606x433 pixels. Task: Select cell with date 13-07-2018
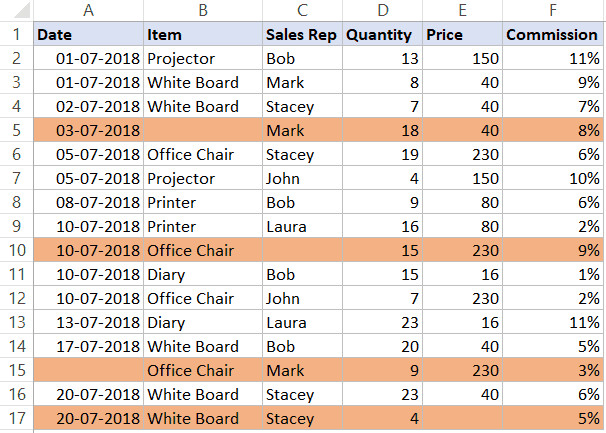(88, 323)
